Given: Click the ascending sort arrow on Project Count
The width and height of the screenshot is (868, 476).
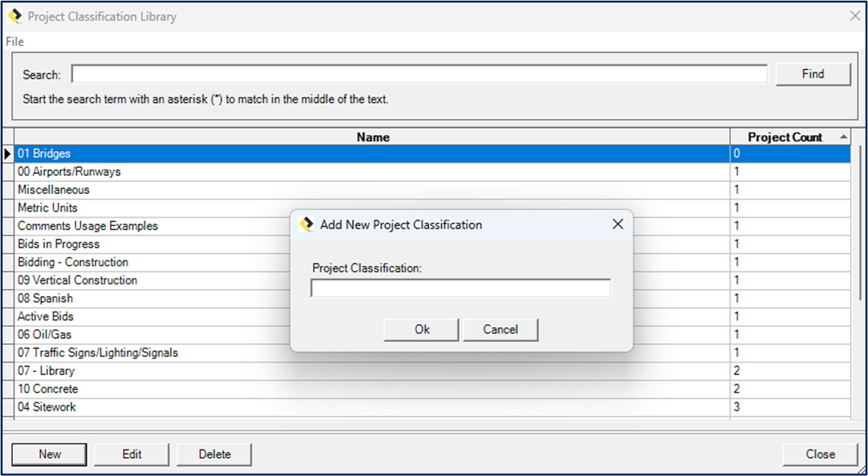Looking at the screenshot, I should [844, 137].
